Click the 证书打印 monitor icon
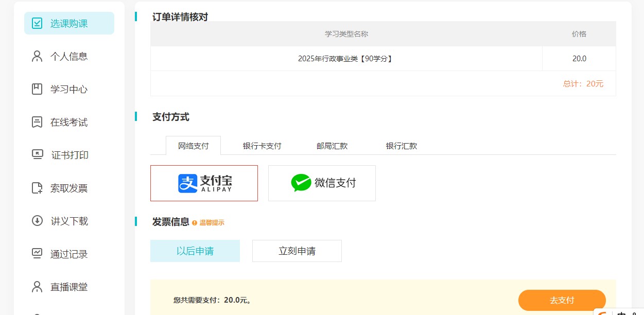Viewport: 644px width, 315px height. pos(37,155)
